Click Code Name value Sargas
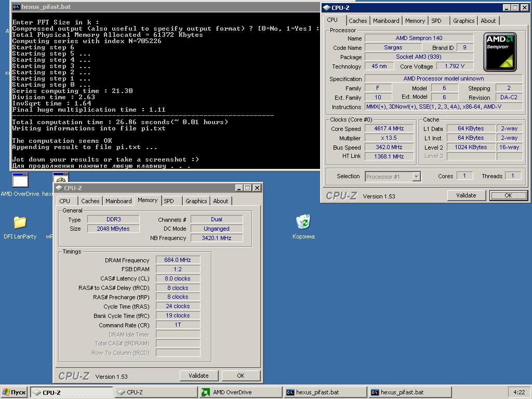Screen dimensions: 532x399 393,47
